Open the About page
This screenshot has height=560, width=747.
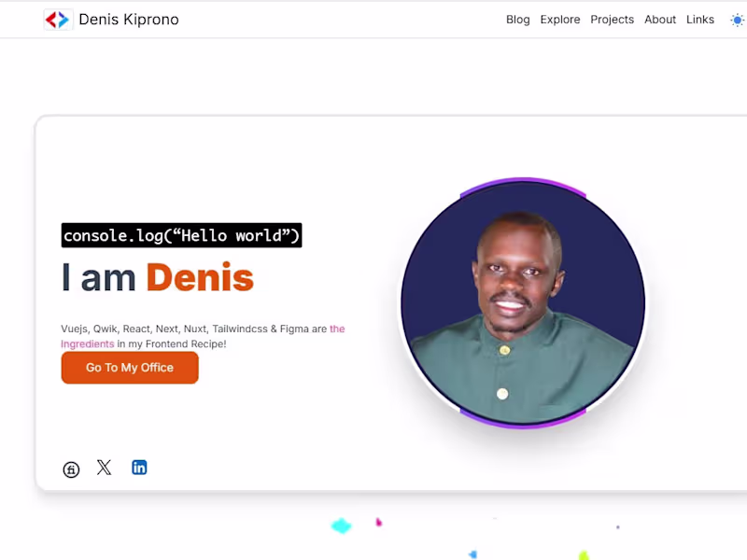659,19
